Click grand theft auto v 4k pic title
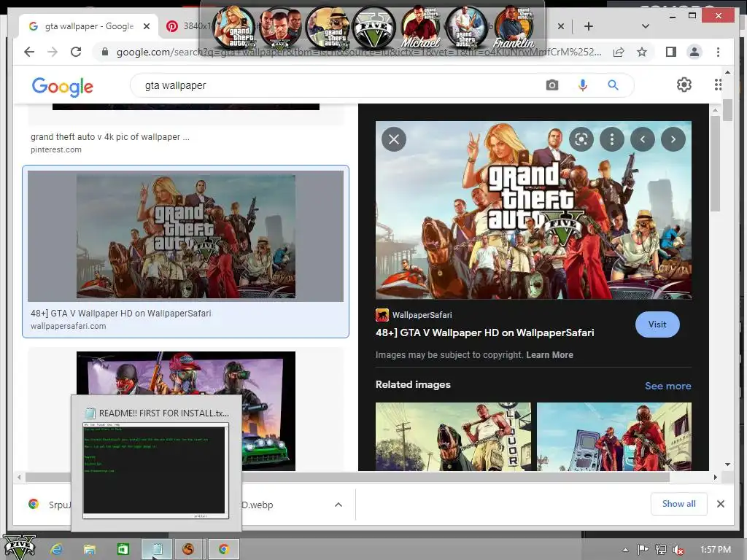 110,136
